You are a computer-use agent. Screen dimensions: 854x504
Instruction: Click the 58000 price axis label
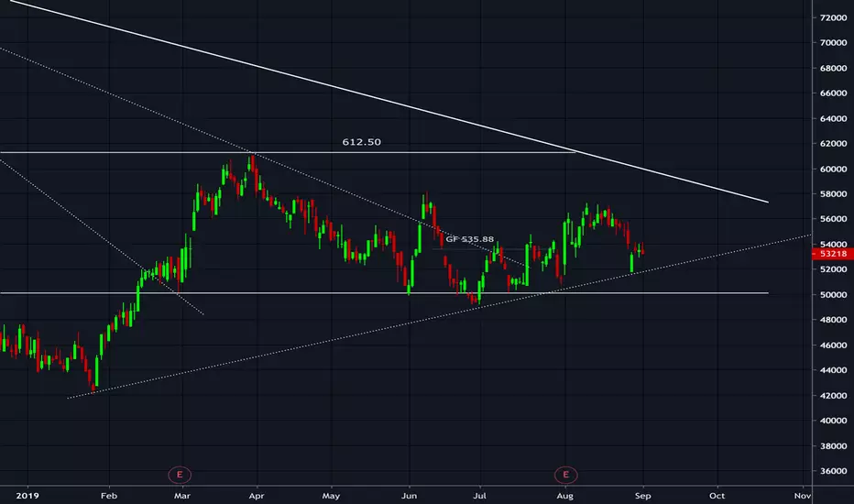(833, 194)
